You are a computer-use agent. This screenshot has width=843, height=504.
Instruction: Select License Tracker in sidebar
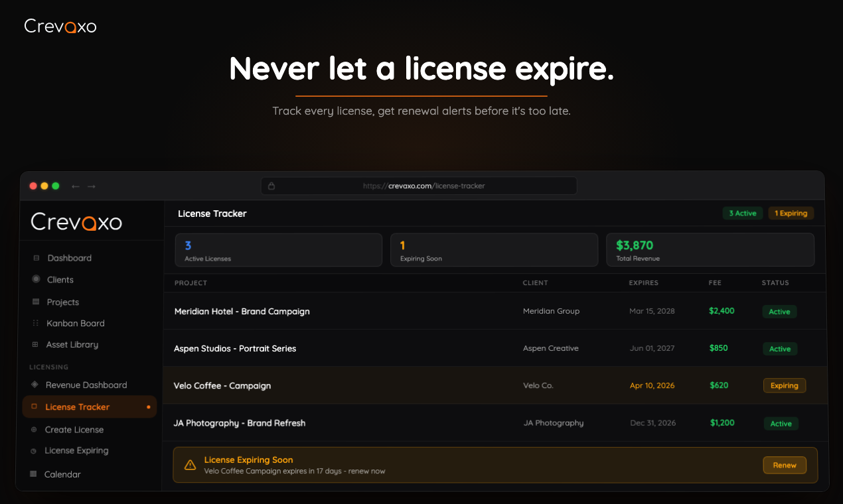[x=90, y=407]
